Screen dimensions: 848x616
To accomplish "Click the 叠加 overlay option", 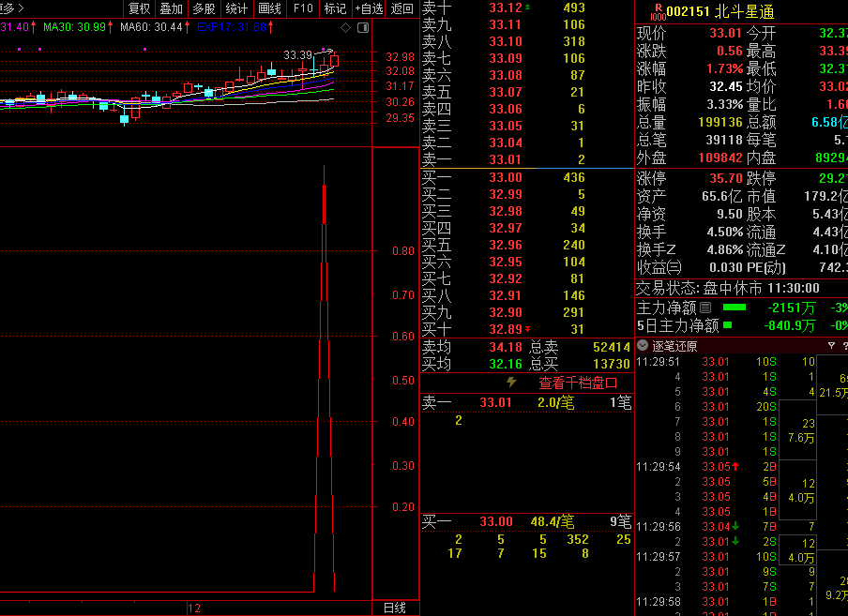I will coord(171,8).
